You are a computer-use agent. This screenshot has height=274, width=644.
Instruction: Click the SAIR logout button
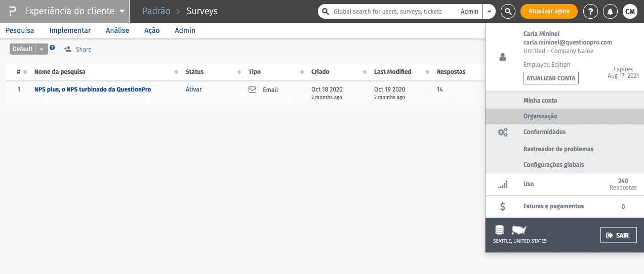point(619,235)
